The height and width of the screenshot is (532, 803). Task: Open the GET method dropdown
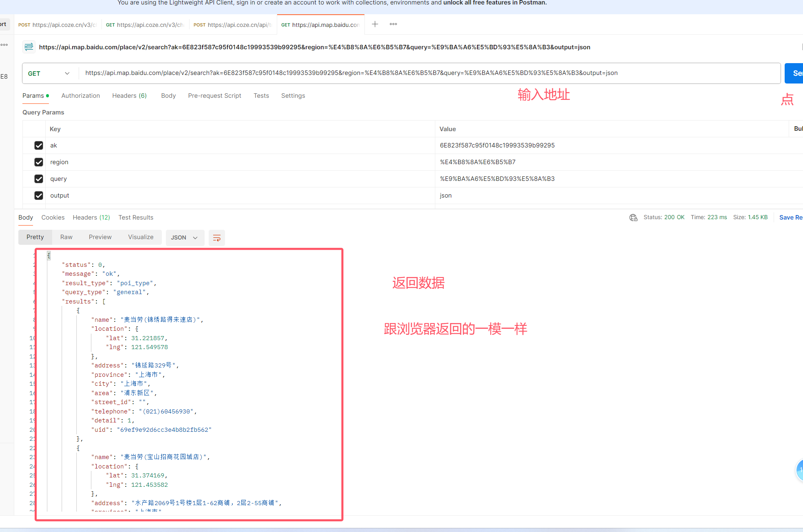click(x=49, y=73)
